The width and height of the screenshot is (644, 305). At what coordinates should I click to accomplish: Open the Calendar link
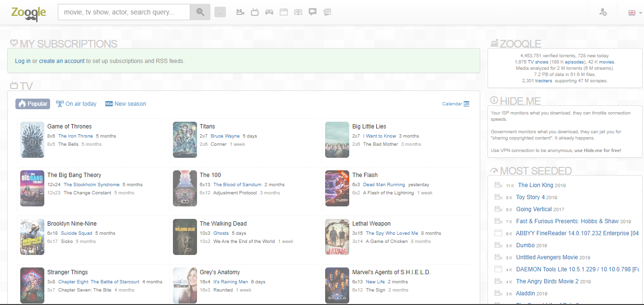[452, 104]
